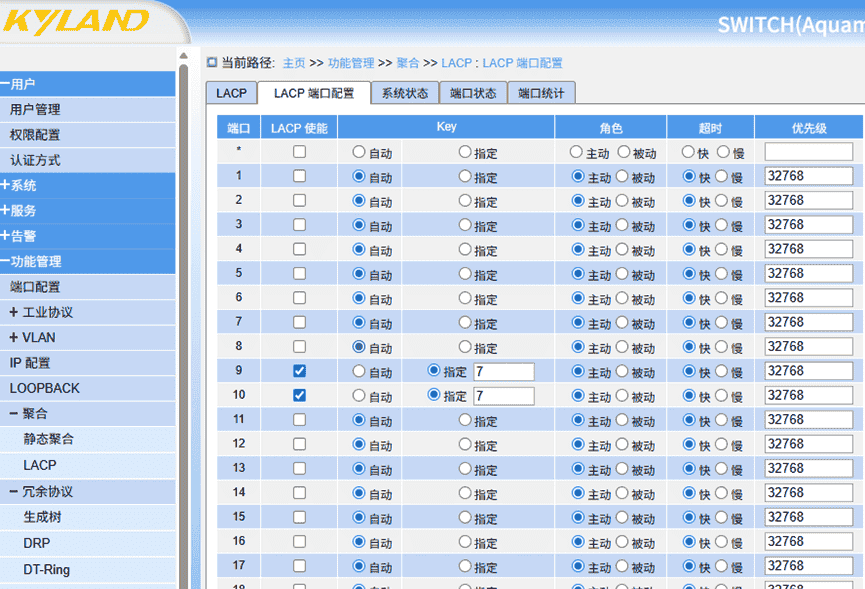Select the LACP tab
This screenshot has height=589, width=865.
coord(231,92)
